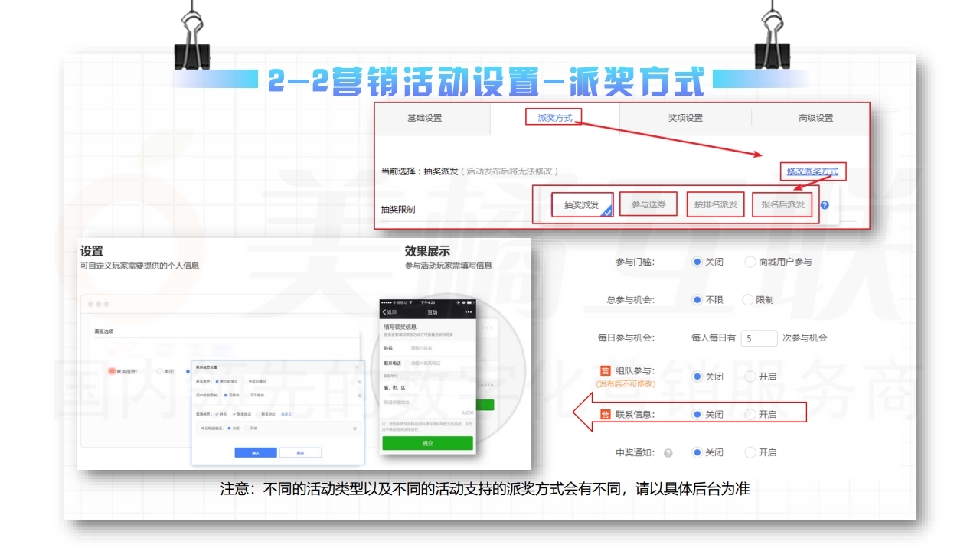Select 中奖后填写 in 联系信息设置 dialog
Image resolution: width=980 pixels, height=551 pixels.
coord(245,381)
